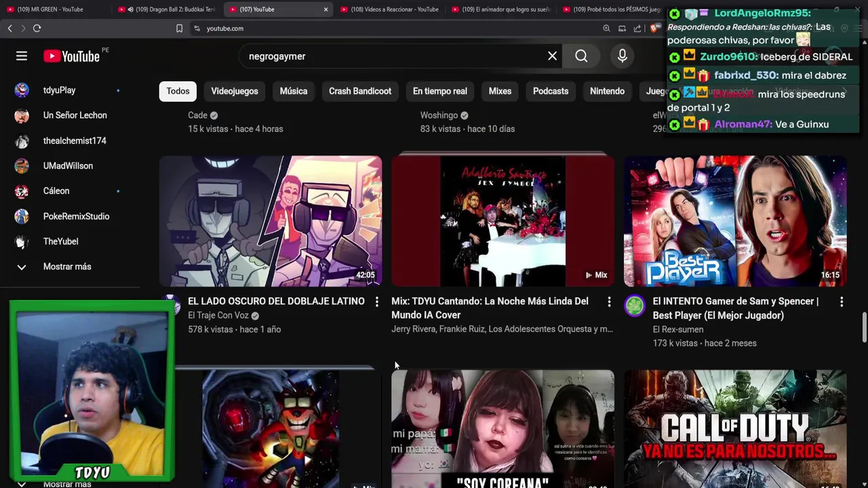Play the Best Player 16:15 thumbnail
This screenshot has height=488, width=868.
click(735, 221)
